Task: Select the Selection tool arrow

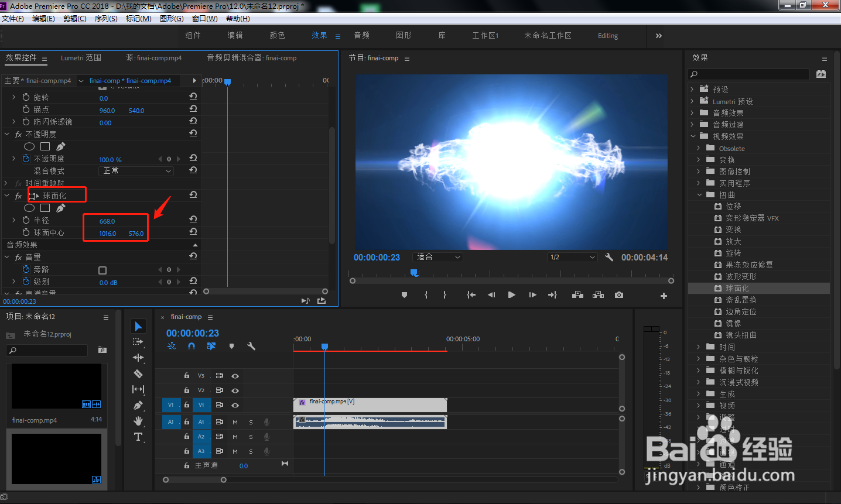Action: (x=138, y=326)
